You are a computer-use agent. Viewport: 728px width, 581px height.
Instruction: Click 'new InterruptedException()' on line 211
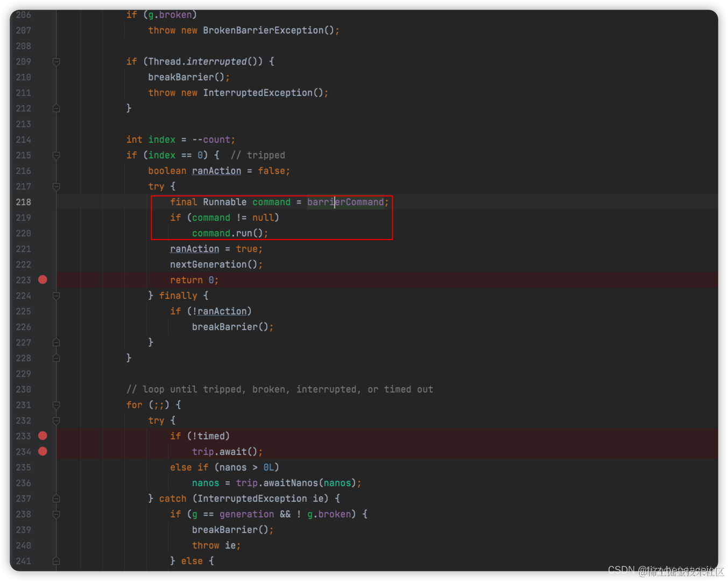[x=252, y=93]
